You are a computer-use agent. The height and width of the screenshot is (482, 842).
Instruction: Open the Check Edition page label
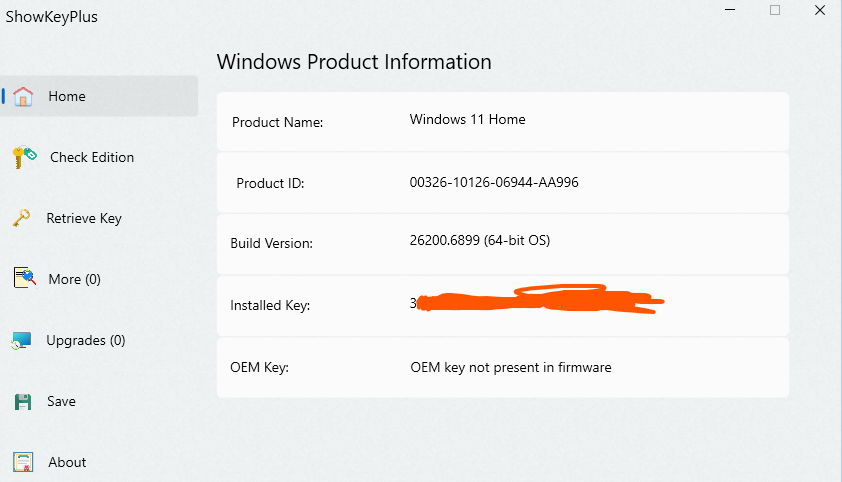tap(92, 157)
